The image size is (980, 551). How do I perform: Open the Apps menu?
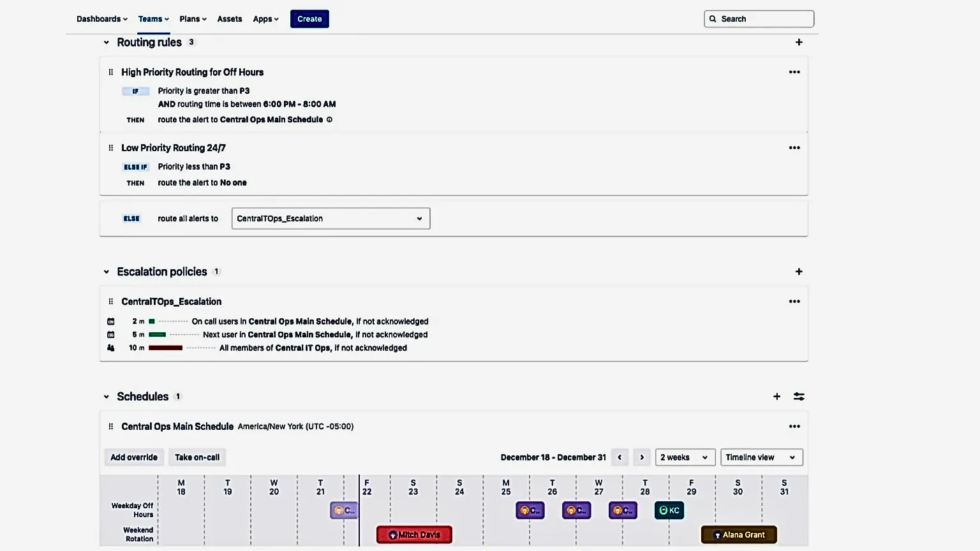pyautogui.click(x=265, y=18)
